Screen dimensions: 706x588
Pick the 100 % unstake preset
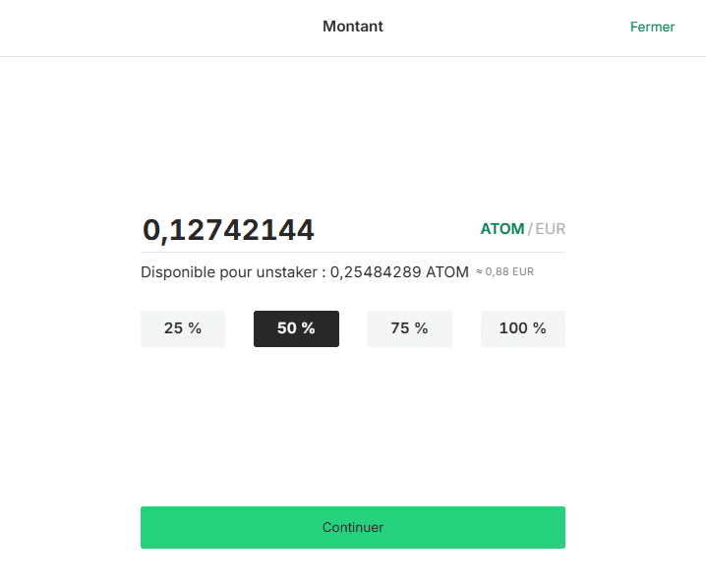(523, 328)
